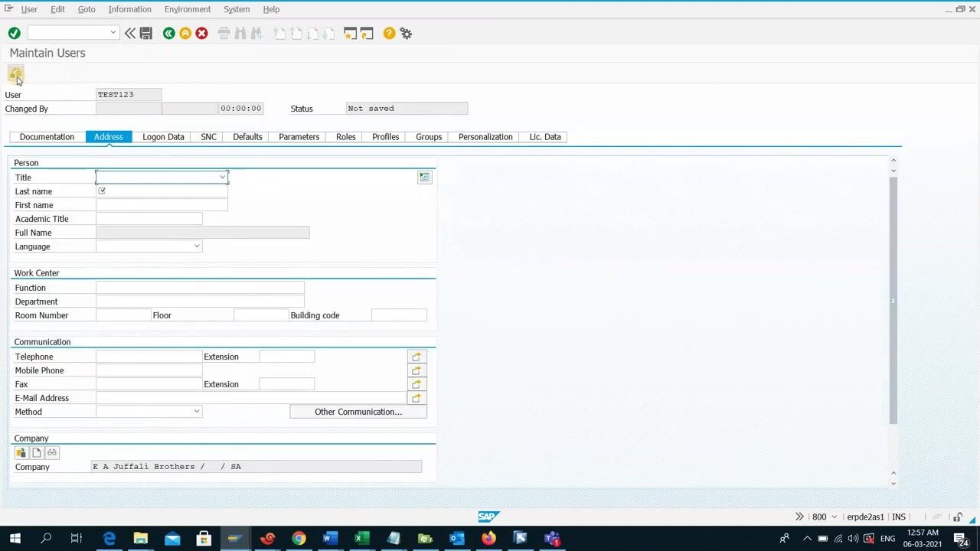Expand the communication Method dropdown
Screen dimensions: 980x551
tap(197, 412)
